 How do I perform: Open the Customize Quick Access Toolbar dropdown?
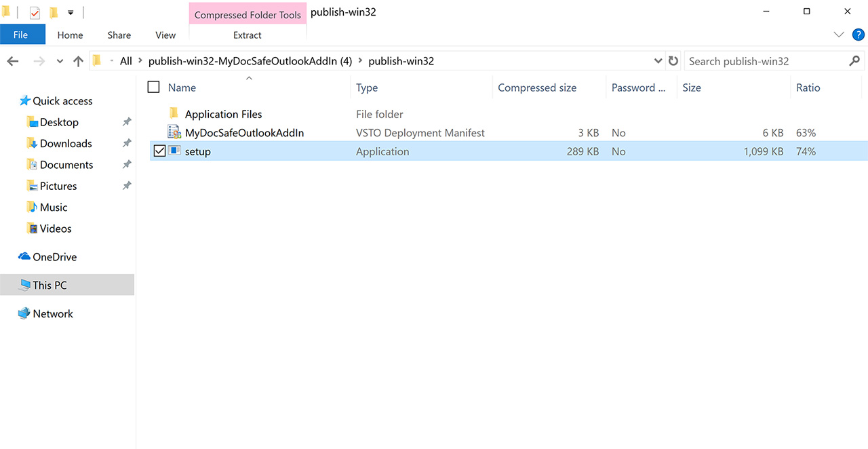[71, 12]
